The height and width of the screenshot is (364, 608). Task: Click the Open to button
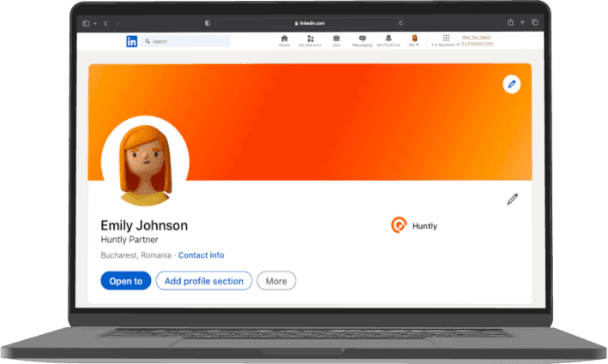tap(126, 281)
